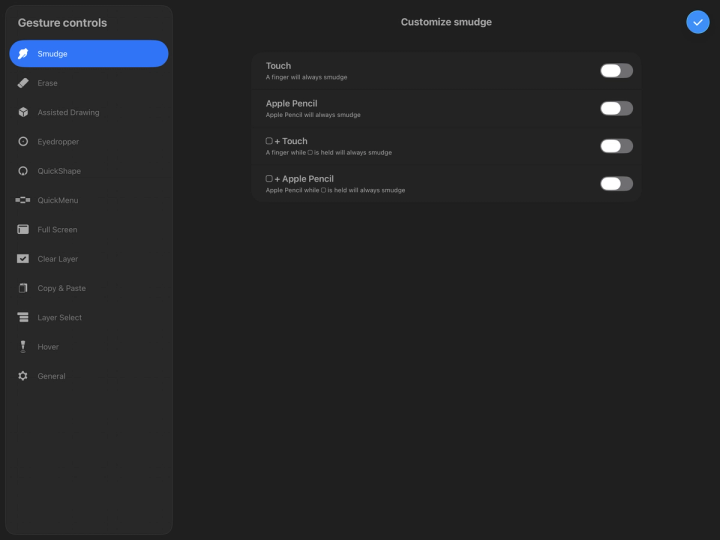This screenshot has width=720, height=540.
Task: Click the Clear Layer checkmark icon
Action: [x=23, y=259]
